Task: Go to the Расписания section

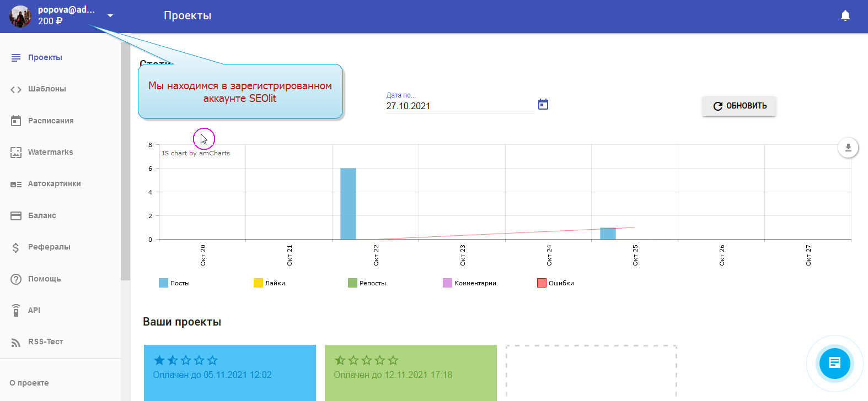Action: 51,121
